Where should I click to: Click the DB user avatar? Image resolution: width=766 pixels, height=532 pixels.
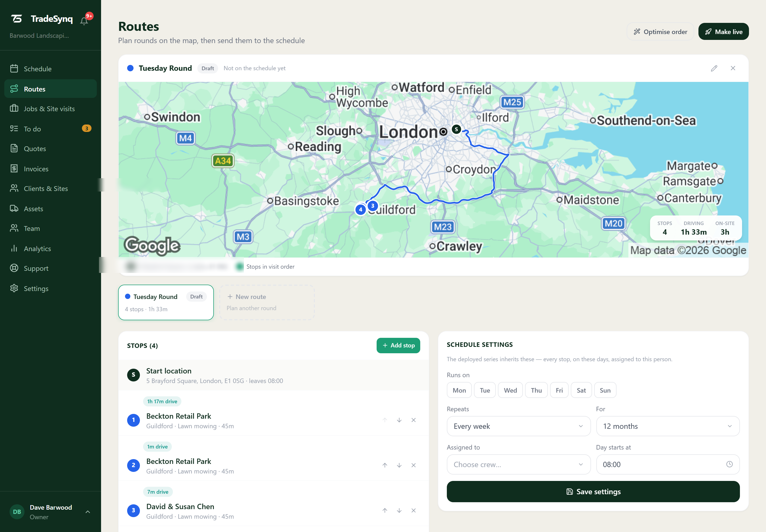[17, 512]
